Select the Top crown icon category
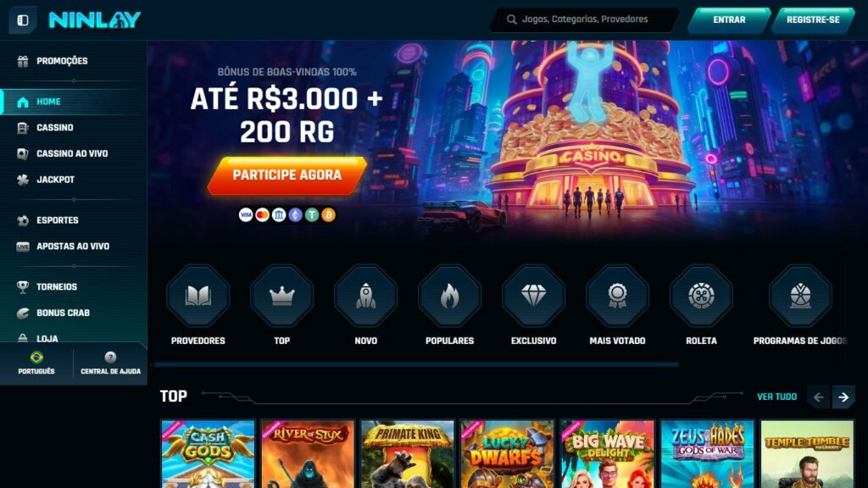The width and height of the screenshot is (868, 488). click(x=281, y=296)
